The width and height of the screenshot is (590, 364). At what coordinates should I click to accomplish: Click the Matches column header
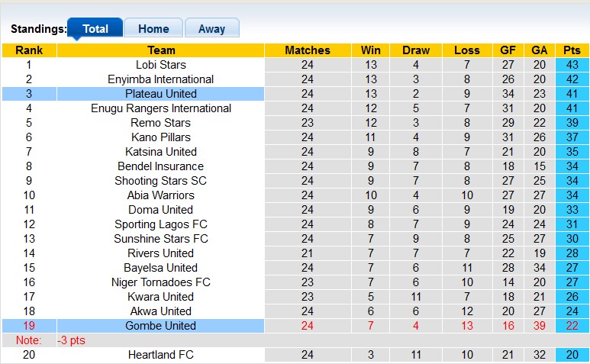[x=307, y=50]
